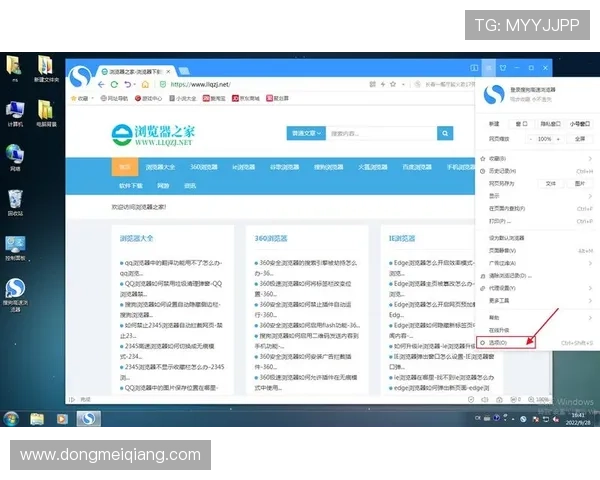Click the Windows Start orb
This screenshot has width=600, height=480.
point(11,419)
